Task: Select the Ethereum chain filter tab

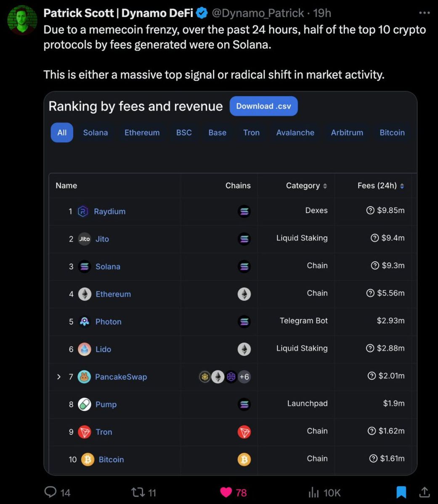Action: point(142,132)
